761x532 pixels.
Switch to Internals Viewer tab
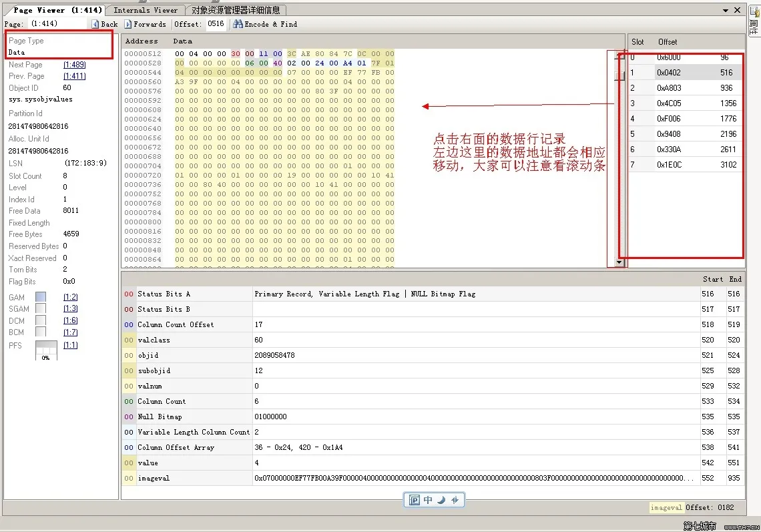tap(146, 10)
